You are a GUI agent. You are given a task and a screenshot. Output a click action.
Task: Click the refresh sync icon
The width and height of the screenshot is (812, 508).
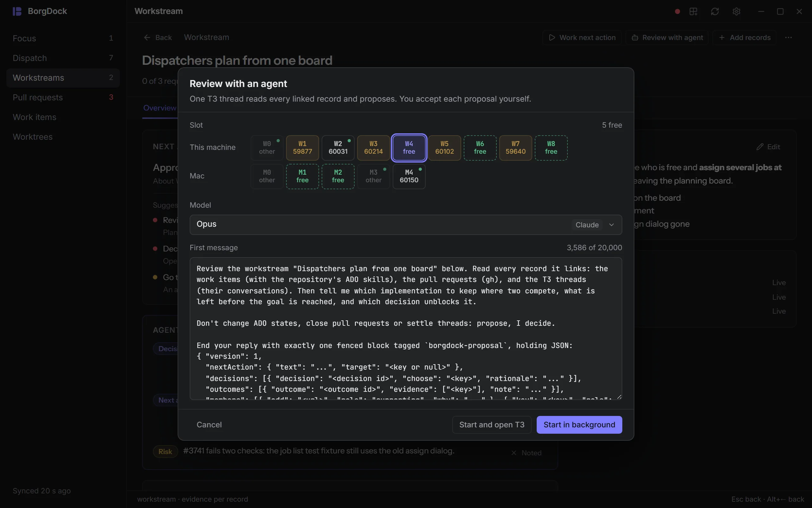click(715, 11)
